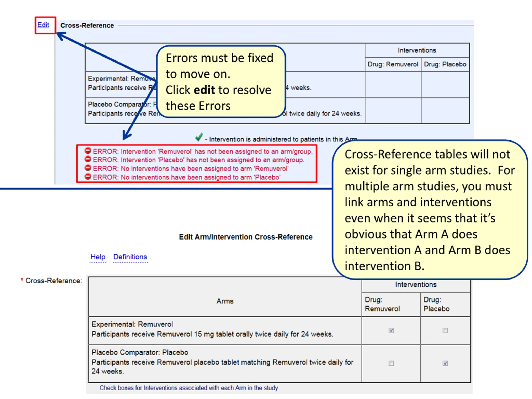
Task: Click error icon for arm 'Placebo' message
Action: [x=88, y=176]
